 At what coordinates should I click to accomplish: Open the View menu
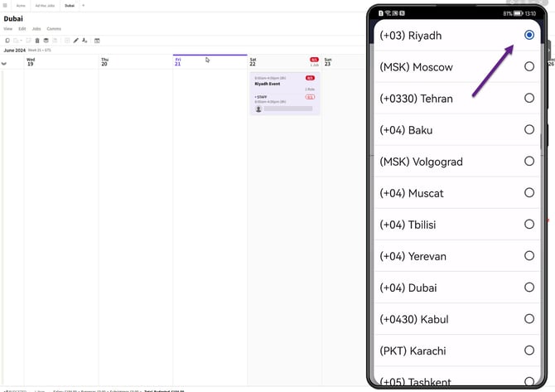pyautogui.click(x=7, y=29)
